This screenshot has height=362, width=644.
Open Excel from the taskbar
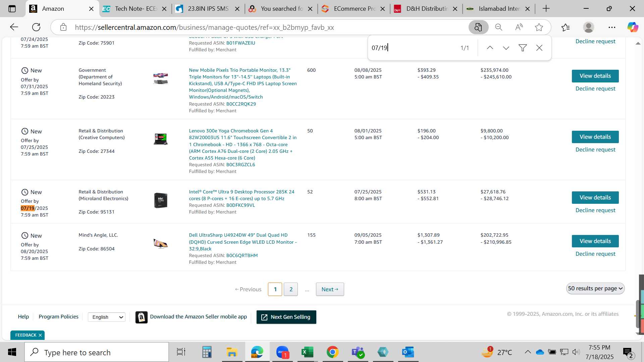point(307,352)
